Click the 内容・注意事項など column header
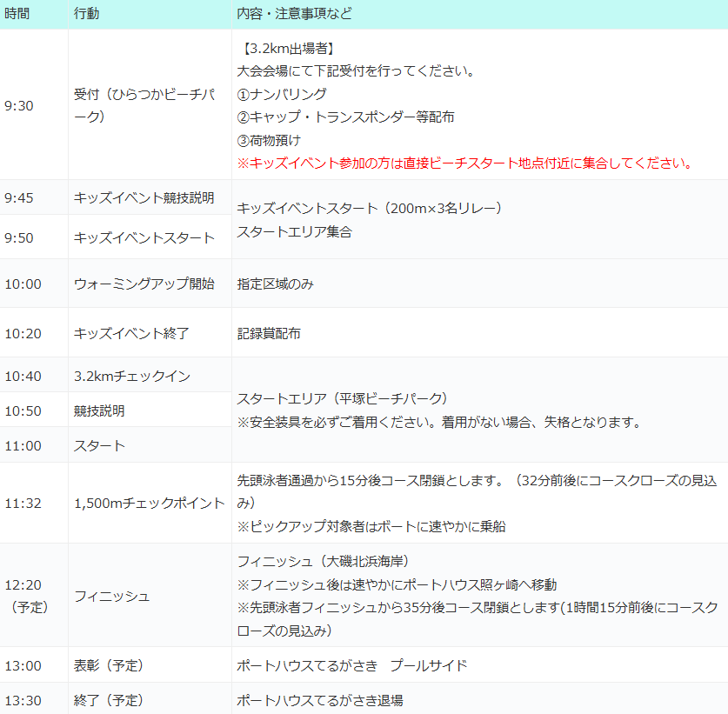 coord(294,15)
